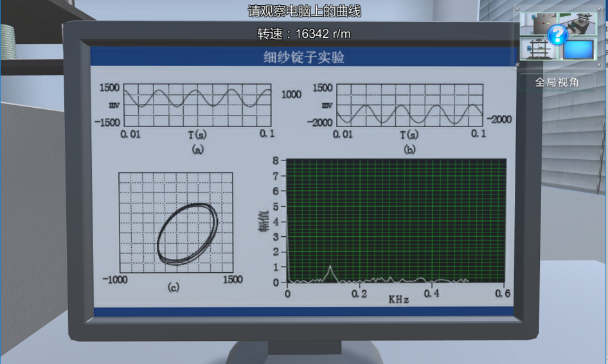Click the blue question mark help icon
Image resolution: width=608 pixels, height=364 pixels.
click(x=557, y=35)
